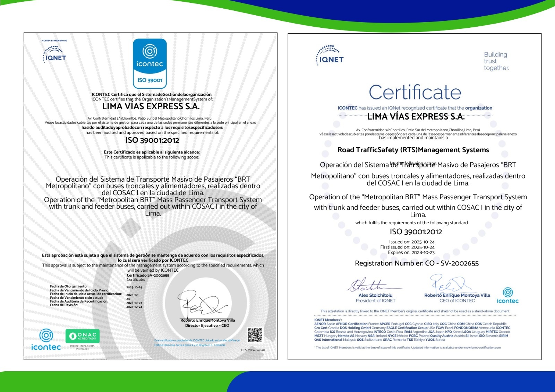Image resolution: width=555 pixels, height=392 pixels.
Task: Select "ISO 39001:2012" on the right certificate
Action: (416, 232)
